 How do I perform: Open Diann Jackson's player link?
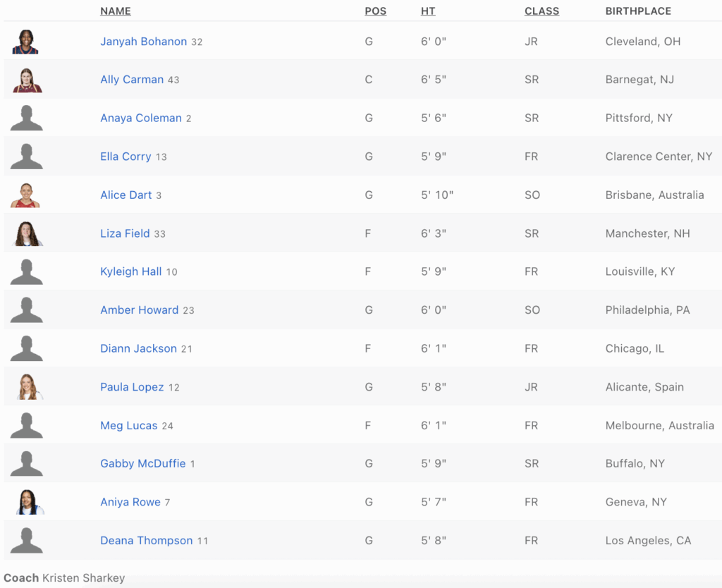click(x=138, y=348)
